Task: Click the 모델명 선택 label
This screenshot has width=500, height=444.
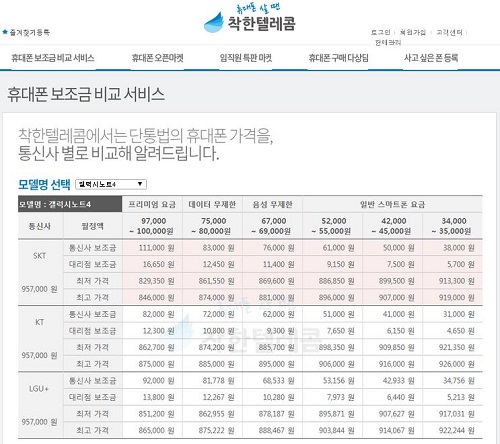Action: tap(44, 184)
